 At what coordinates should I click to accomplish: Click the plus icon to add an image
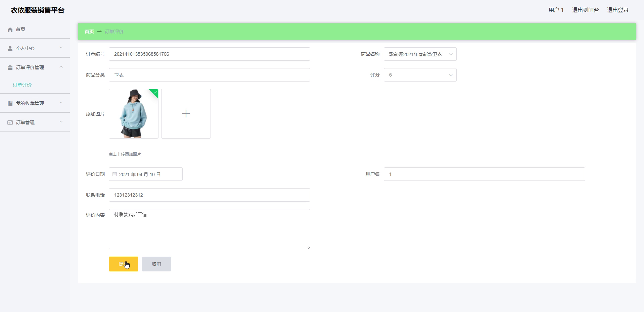(x=186, y=114)
